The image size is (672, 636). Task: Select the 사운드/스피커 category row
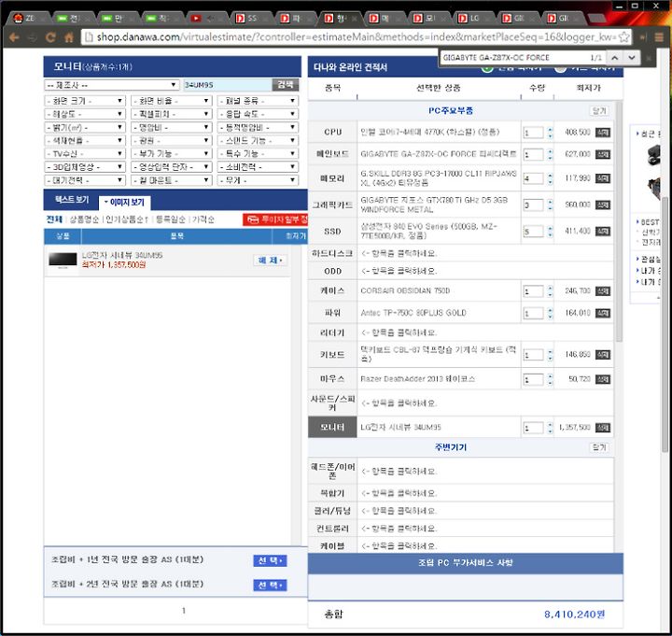click(x=461, y=403)
